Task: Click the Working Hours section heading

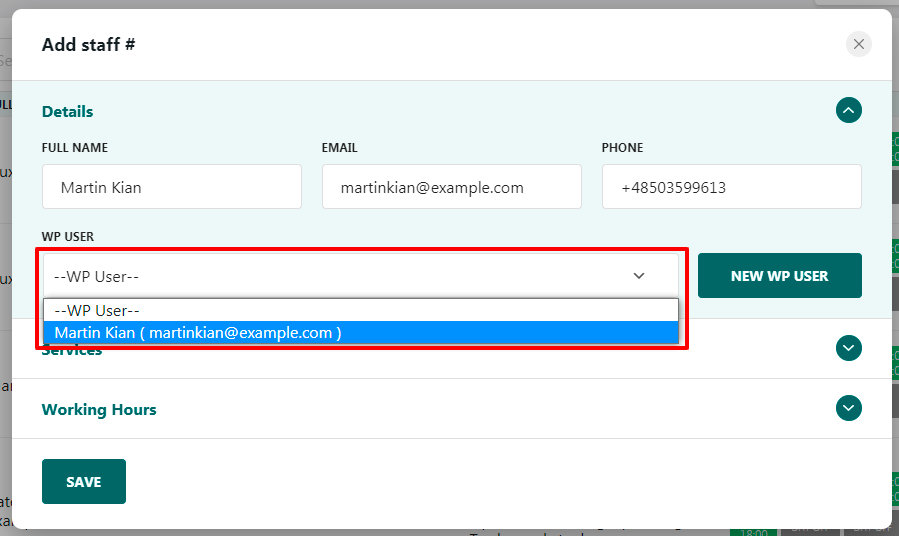Action: 99,409
